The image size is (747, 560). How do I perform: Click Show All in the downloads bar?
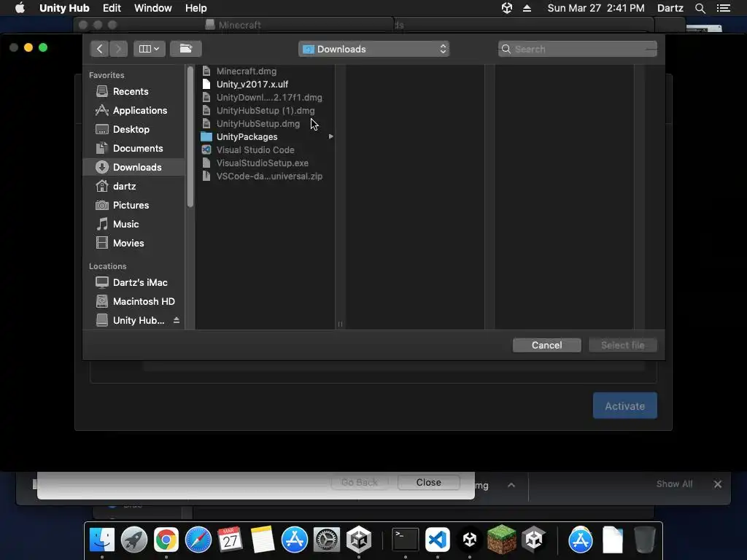click(674, 484)
